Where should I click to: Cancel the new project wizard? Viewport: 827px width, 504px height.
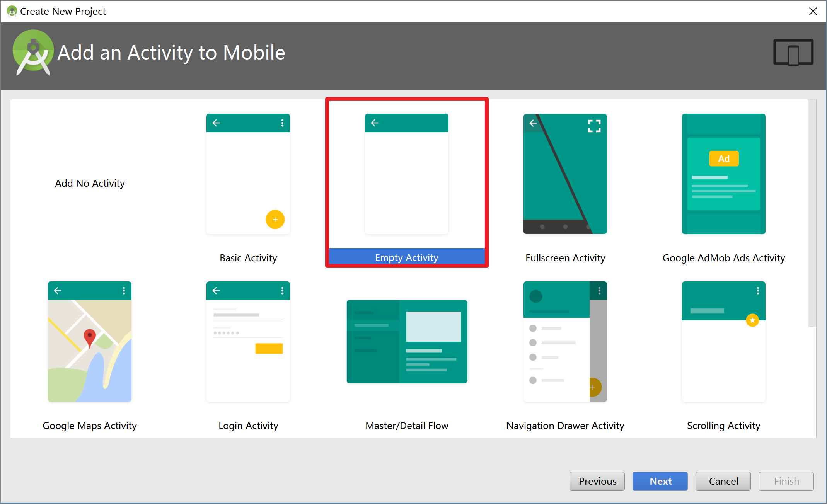tap(723, 481)
